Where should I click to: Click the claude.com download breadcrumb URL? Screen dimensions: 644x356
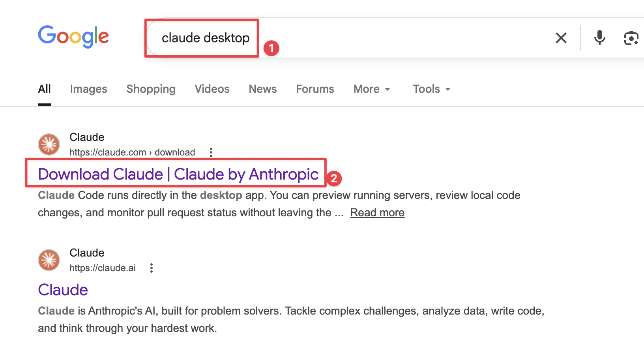point(132,152)
